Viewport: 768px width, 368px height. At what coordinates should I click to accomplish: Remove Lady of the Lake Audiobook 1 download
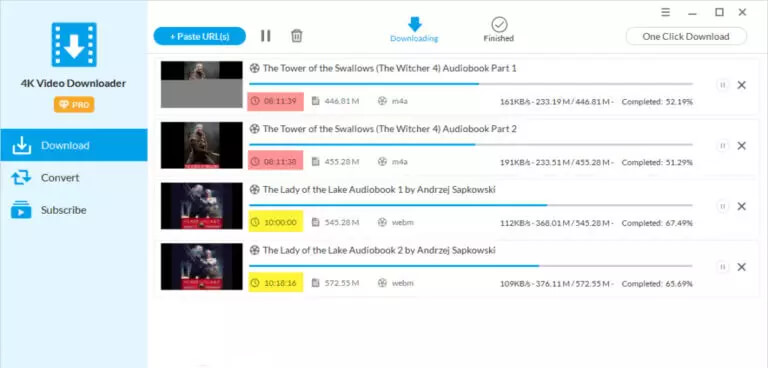[742, 206]
